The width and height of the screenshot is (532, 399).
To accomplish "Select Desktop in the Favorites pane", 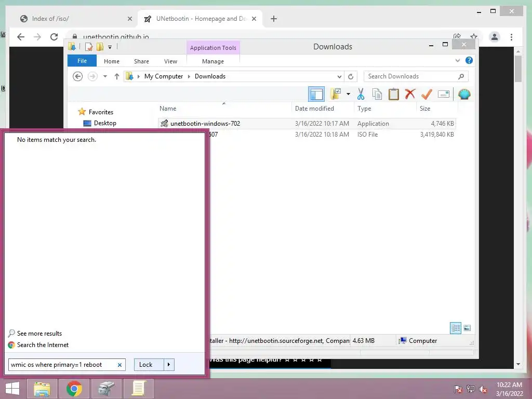I will click(x=105, y=123).
